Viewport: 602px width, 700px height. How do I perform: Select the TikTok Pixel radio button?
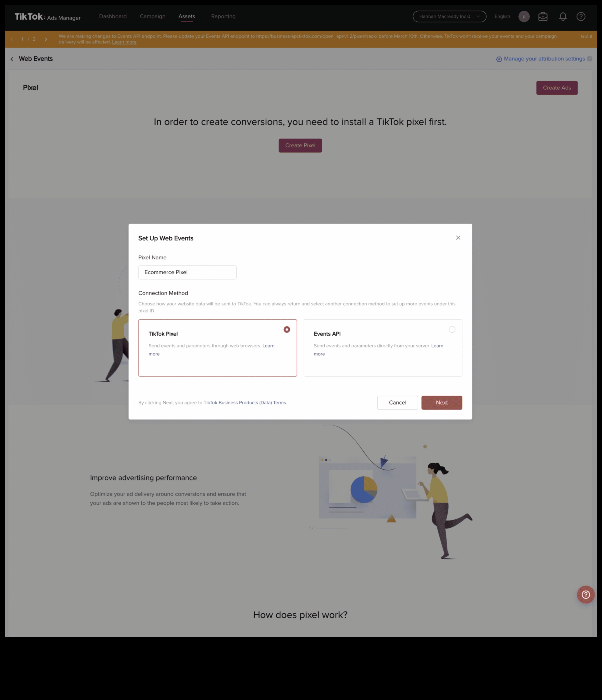tap(286, 329)
